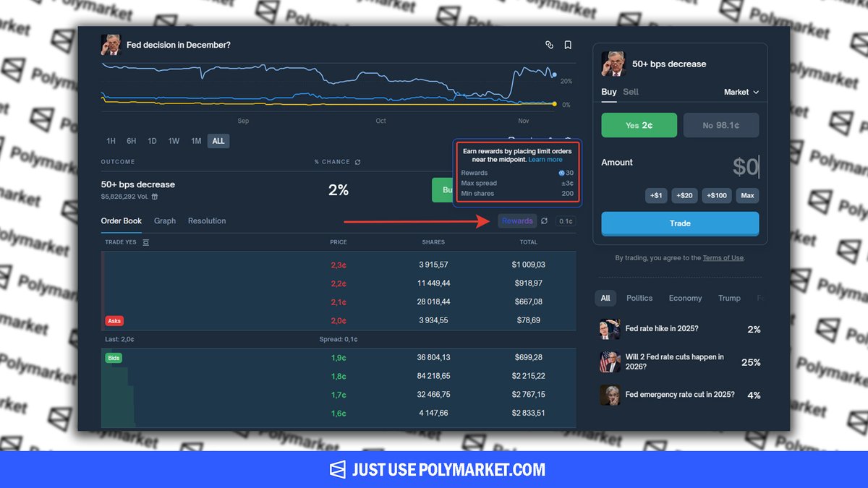Click the 2,2¢ ask price
The image size is (868, 488).
click(339, 283)
